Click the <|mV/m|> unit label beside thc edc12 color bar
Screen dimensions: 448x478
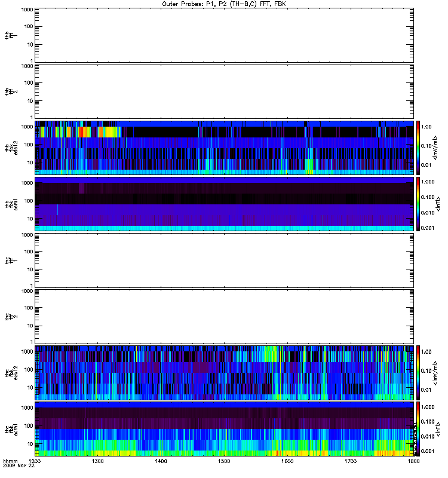(x=436, y=373)
